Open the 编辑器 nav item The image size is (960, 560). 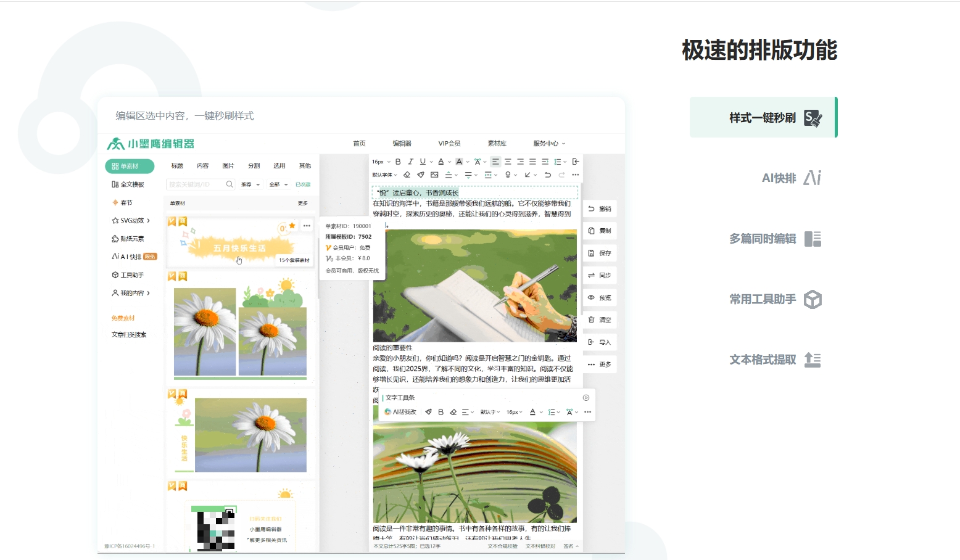click(402, 143)
